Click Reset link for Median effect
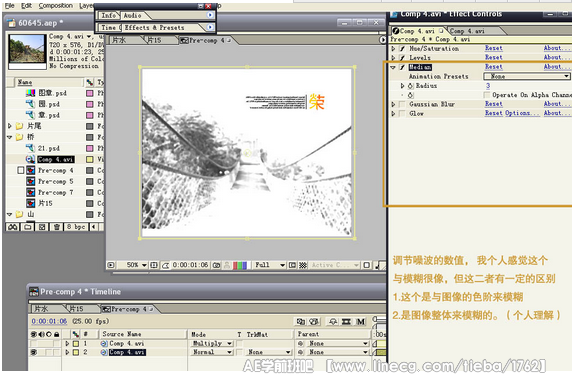The width and height of the screenshot is (579, 383). pos(494,67)
